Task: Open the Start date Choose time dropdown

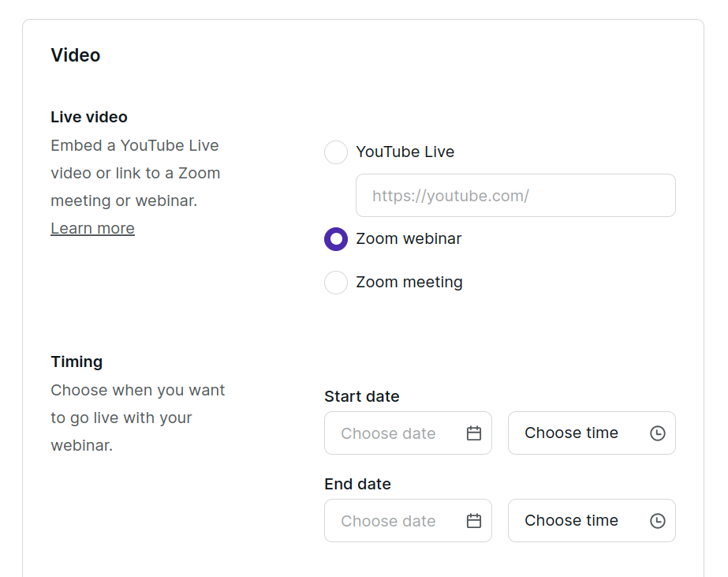Action: [x=592, y=433]
